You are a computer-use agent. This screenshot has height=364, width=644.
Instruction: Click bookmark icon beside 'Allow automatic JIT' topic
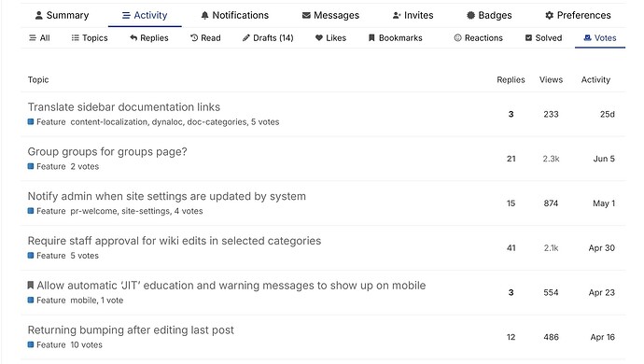point(31,285)
